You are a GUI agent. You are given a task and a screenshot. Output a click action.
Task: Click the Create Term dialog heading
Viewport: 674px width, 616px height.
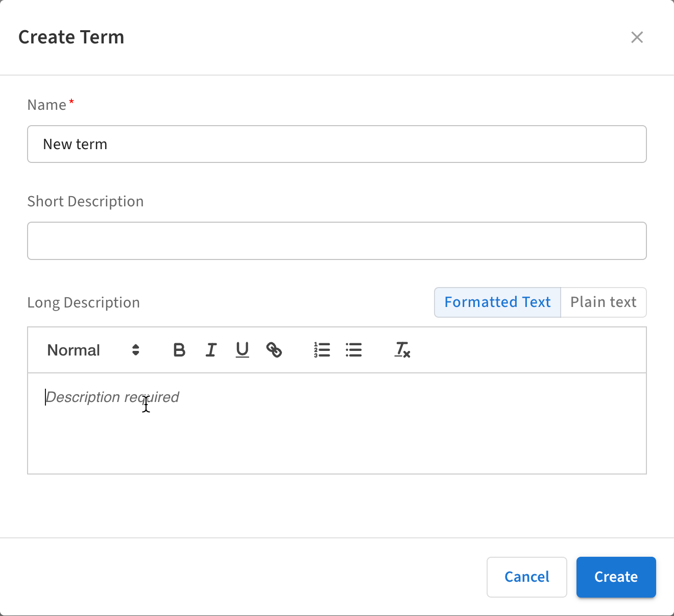pos(71,37)
